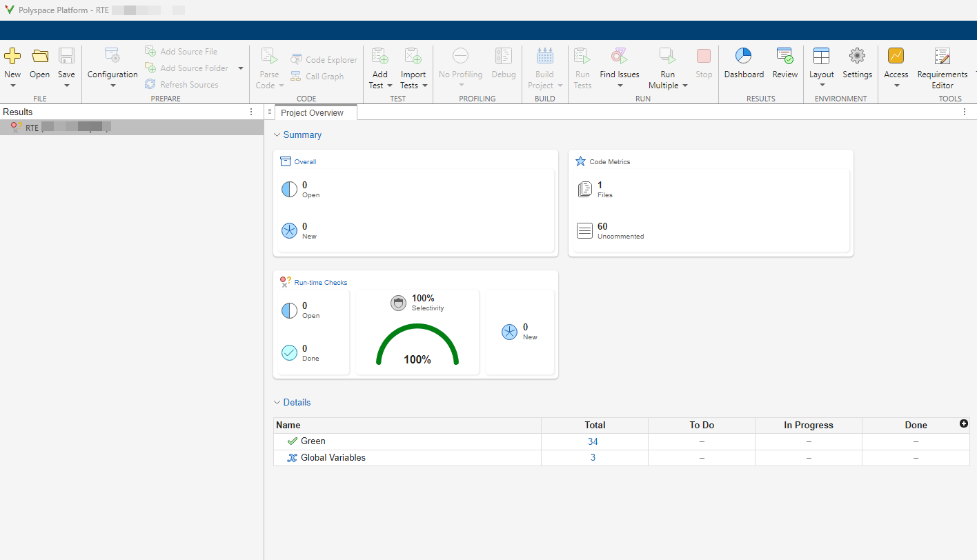
Task: Open the 3 Global Variables total link
Action: pyautogui.click(x=593, y=457)
